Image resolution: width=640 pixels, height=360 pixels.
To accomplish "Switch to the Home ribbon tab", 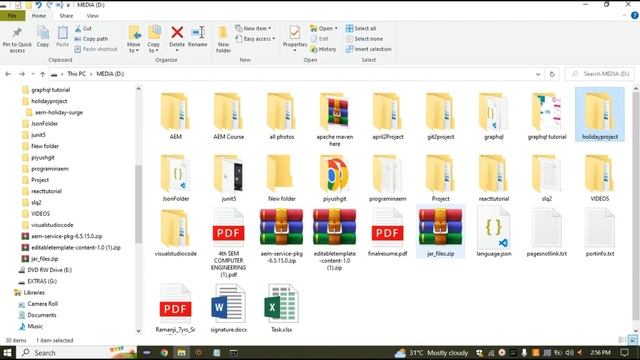I will coord(39,16).
